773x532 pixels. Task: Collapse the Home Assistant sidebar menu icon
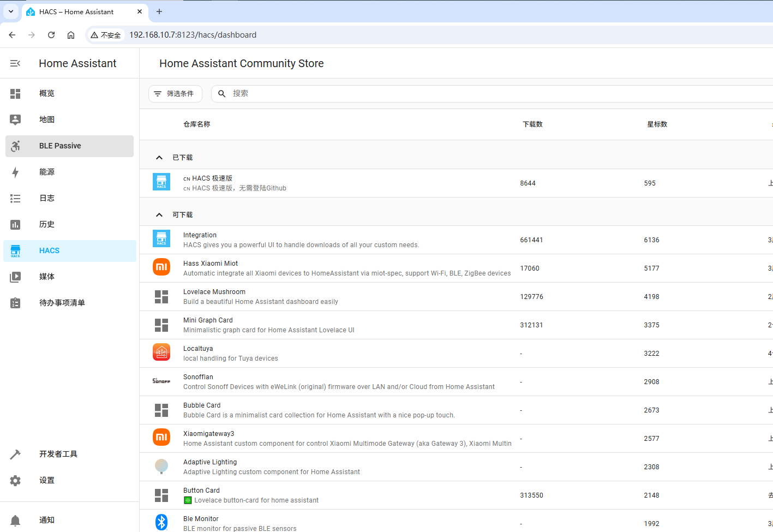15,63
